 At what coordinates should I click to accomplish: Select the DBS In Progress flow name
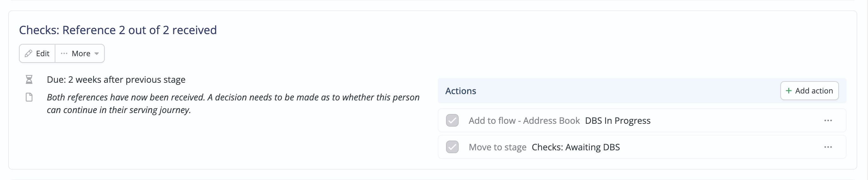point(618,120)
